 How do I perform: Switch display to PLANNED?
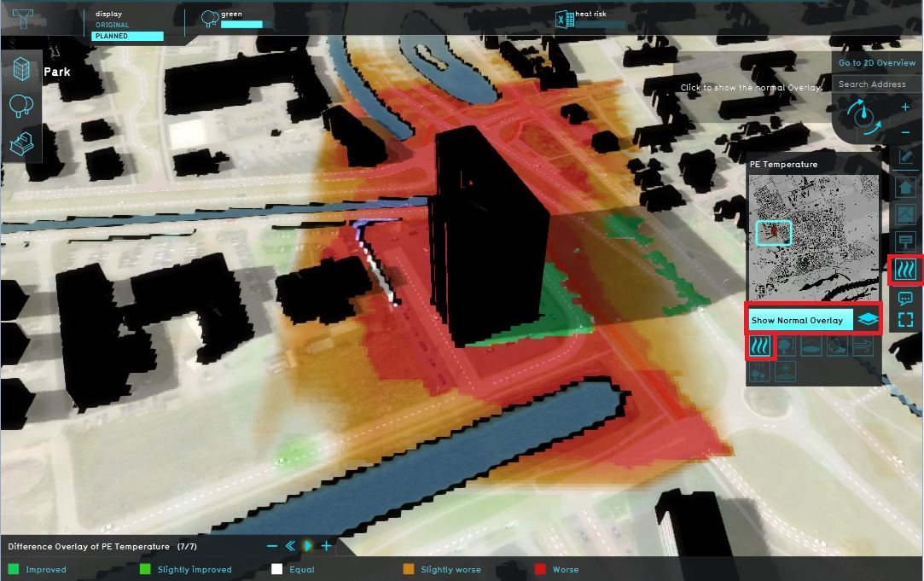point(126,37)
